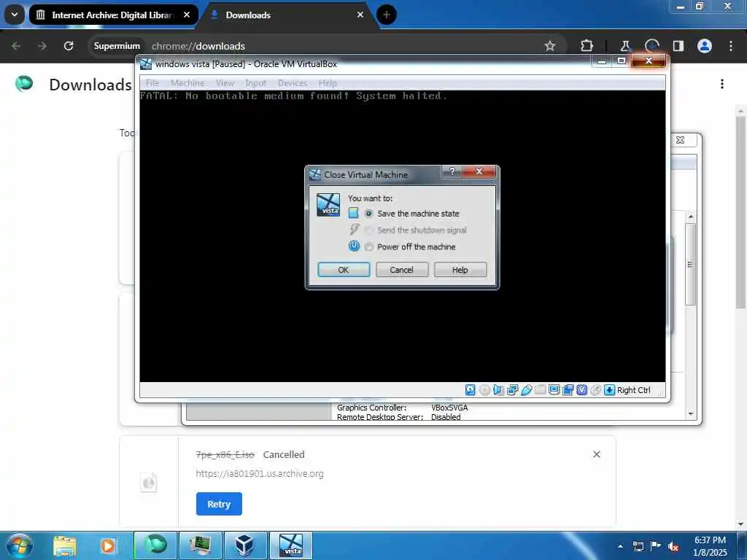Open the Help menu in VirtualBox VM window
Viewport: 747px width, 560px height.
tap(328, 83)
